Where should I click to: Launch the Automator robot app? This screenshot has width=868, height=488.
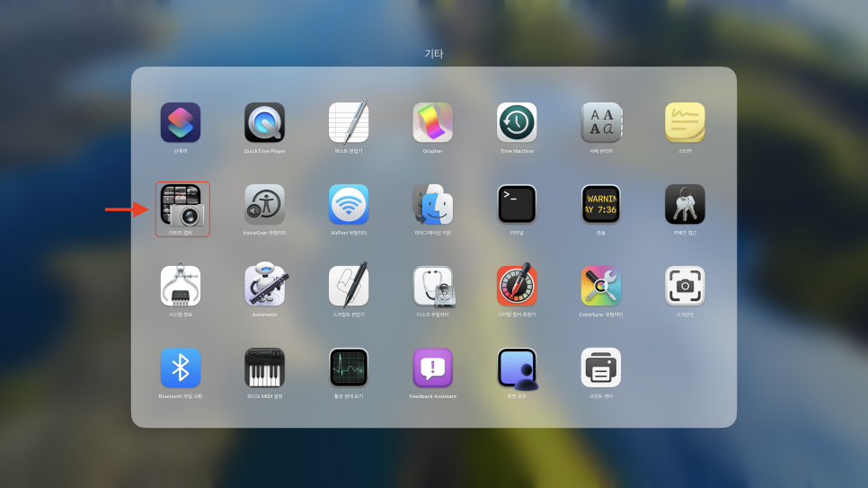point(264,286)
